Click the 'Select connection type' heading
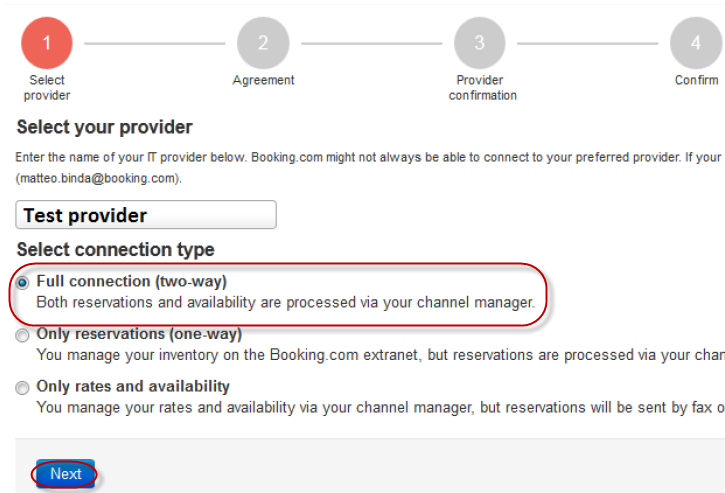The height and width of the screenshot is (493, 725). click(x=116, y=249)
